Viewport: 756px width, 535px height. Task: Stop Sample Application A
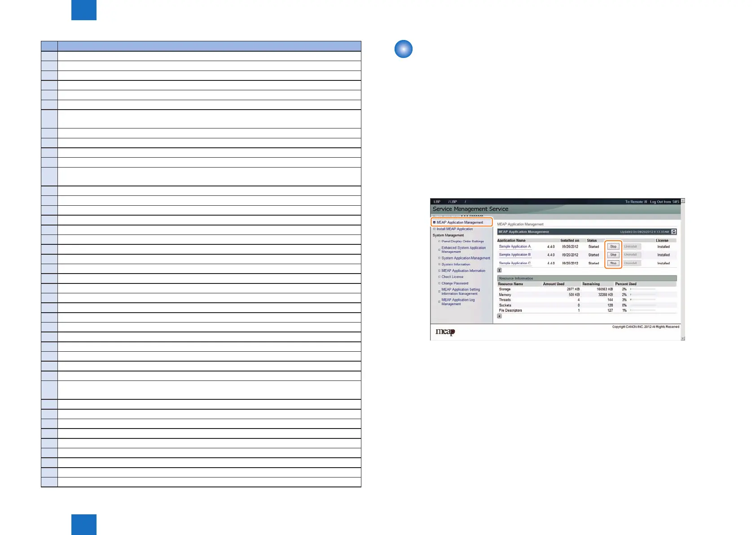tap(613, 247)
